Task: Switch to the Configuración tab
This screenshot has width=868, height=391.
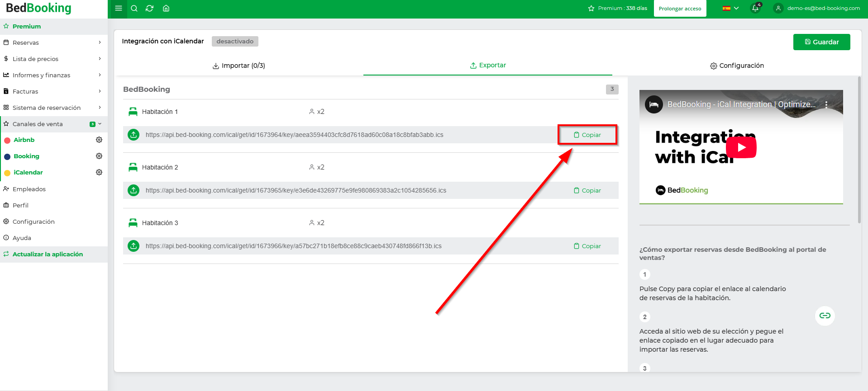Action: point(737,66)
